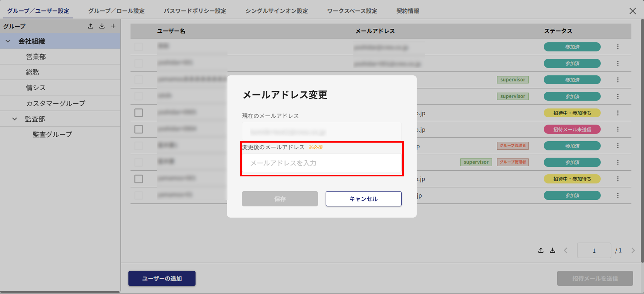The height and width of the screenshot is (294, 644).
Task: Go to the next page with the right arrow
Action: [633, 250]
